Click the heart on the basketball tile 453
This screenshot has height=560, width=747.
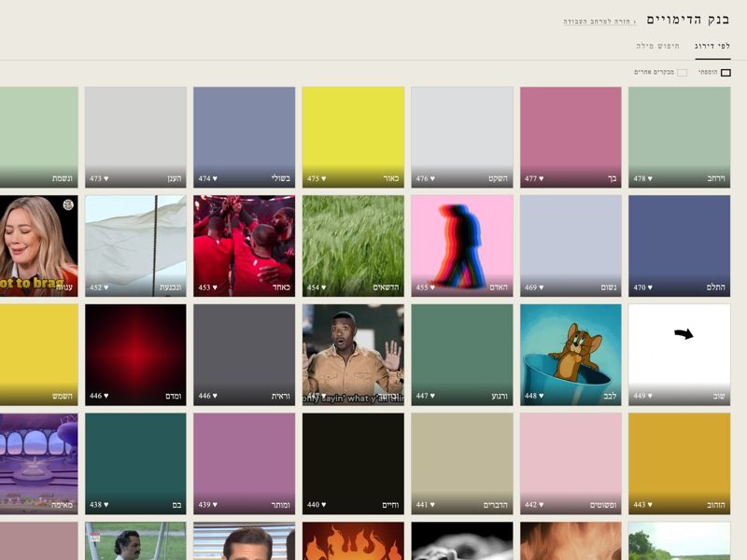[215, 287]
